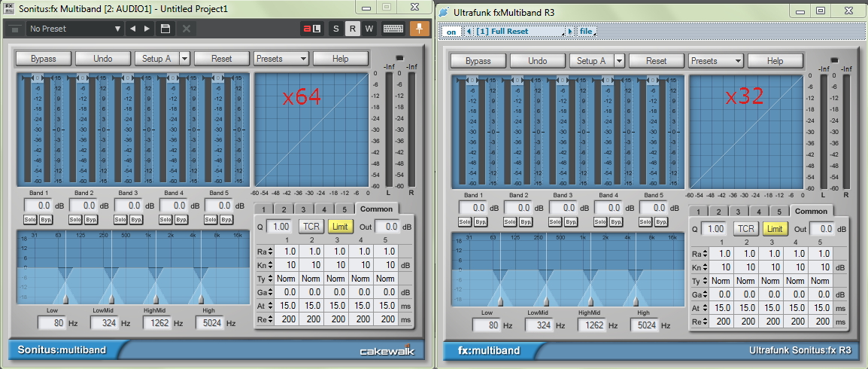The height and width of the screenshot is (369, 868).
Task: Toggle solo S button in Sonitus toolbar
Action: click(335, 29)
